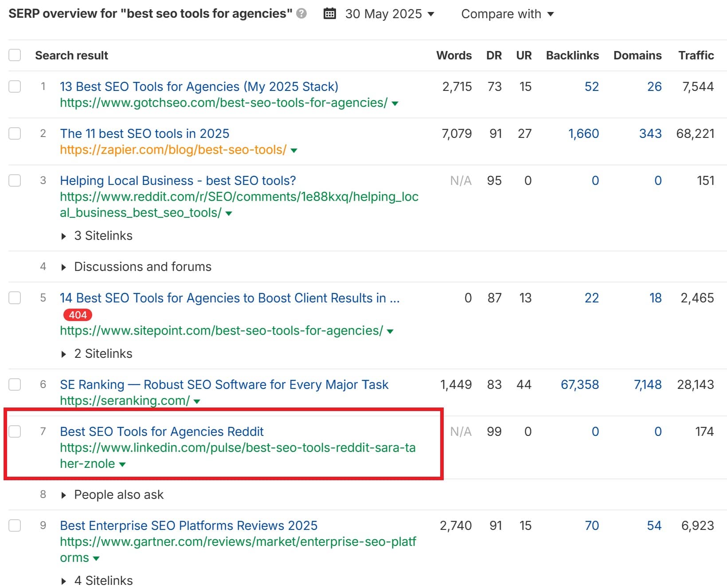
Task: Click the calendar icon before 30 May 2025
Action: 330,14
